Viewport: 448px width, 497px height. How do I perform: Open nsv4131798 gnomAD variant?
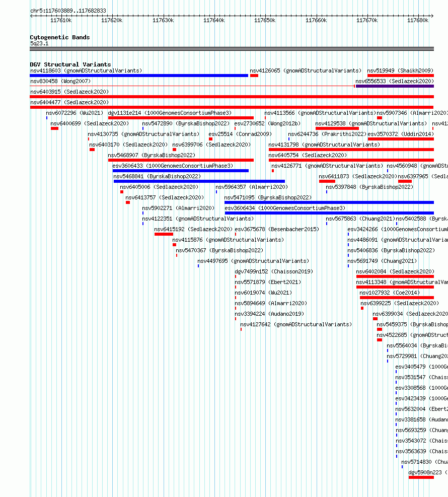tap(324, 145)
